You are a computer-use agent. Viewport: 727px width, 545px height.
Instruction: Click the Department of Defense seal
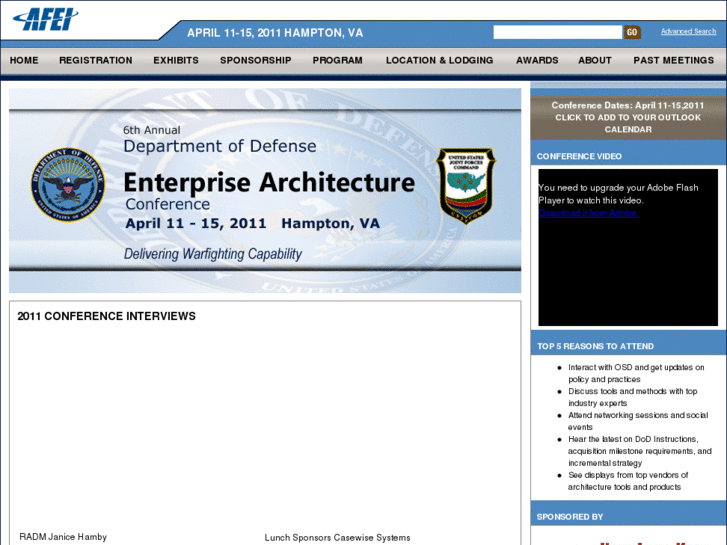[68, 185]
